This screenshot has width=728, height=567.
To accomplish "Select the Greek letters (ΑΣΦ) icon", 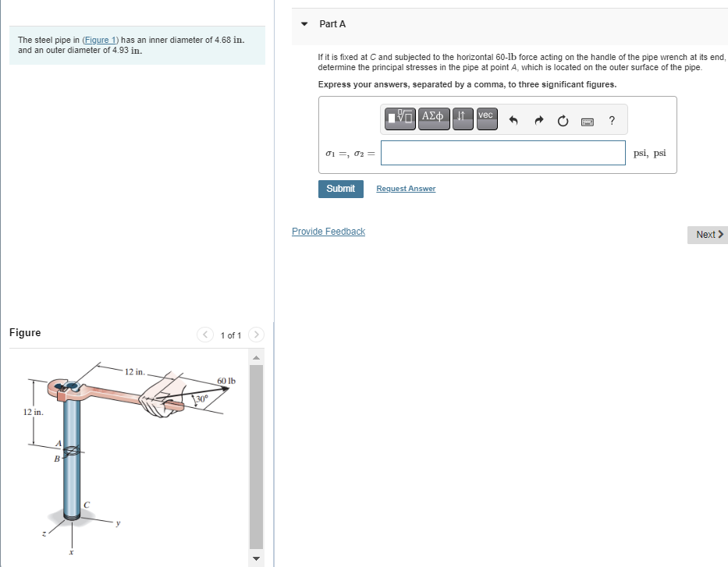I will click(x=433, y=118).
